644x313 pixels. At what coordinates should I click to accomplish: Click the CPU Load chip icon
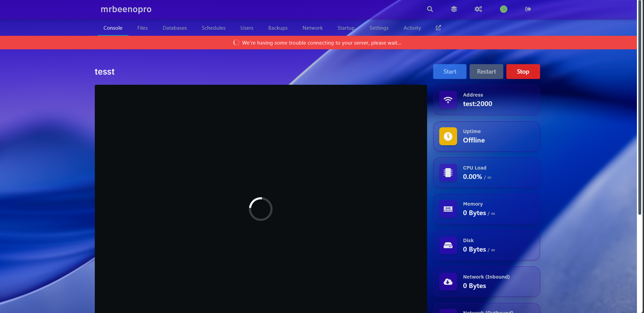click(x=448, y=173)
